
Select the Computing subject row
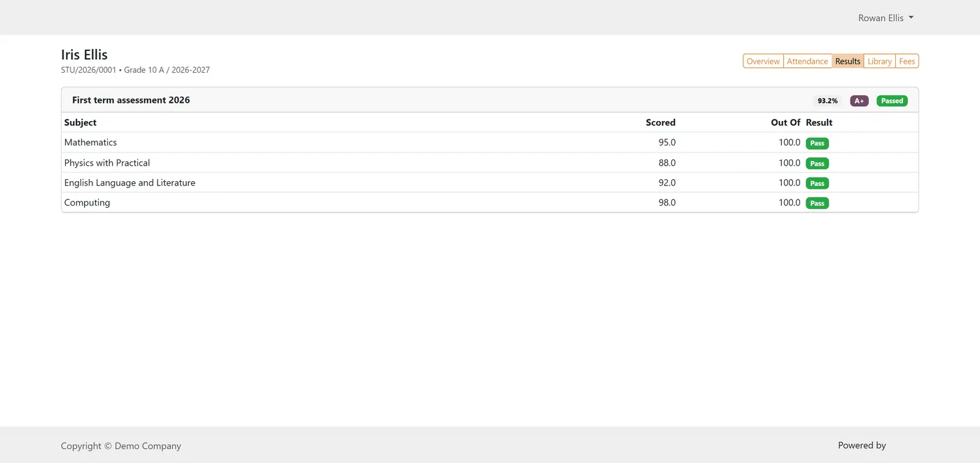pos(490,203)
